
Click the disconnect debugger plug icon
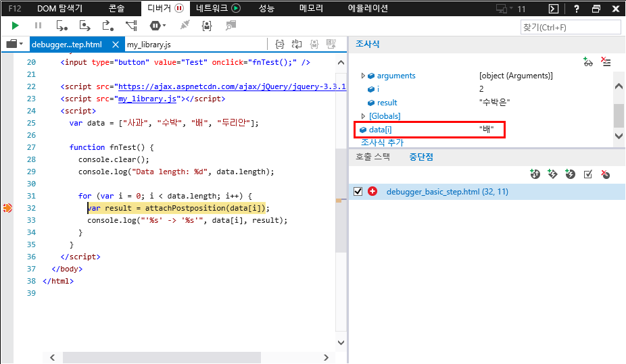pyautogui.click(x=185, y=26)
